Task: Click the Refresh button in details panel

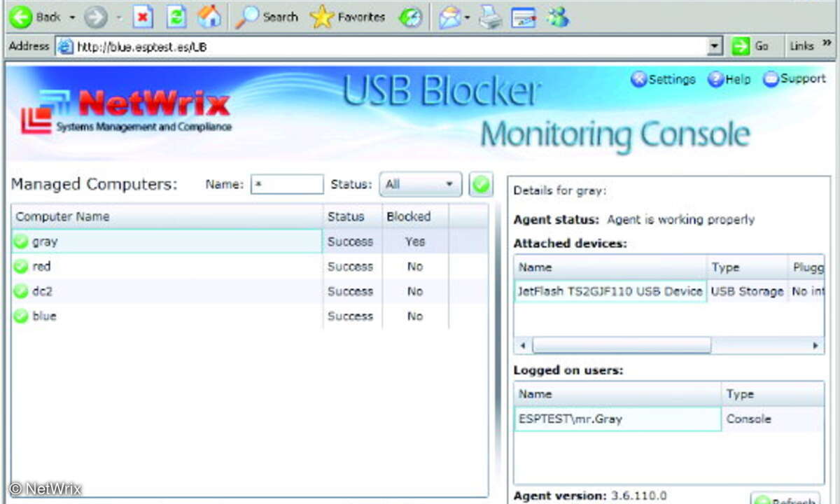Action: [785, 498]
